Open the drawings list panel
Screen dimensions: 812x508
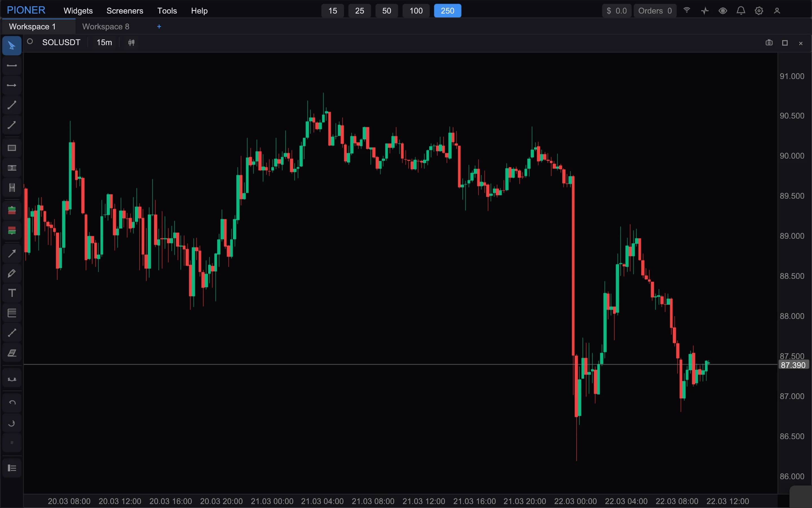pyautogui.click(x=12, y=468)
